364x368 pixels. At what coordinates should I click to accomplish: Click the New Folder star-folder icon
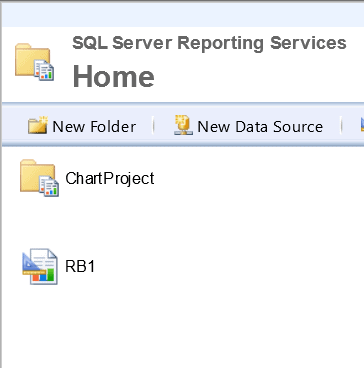[x=38, y=125]
